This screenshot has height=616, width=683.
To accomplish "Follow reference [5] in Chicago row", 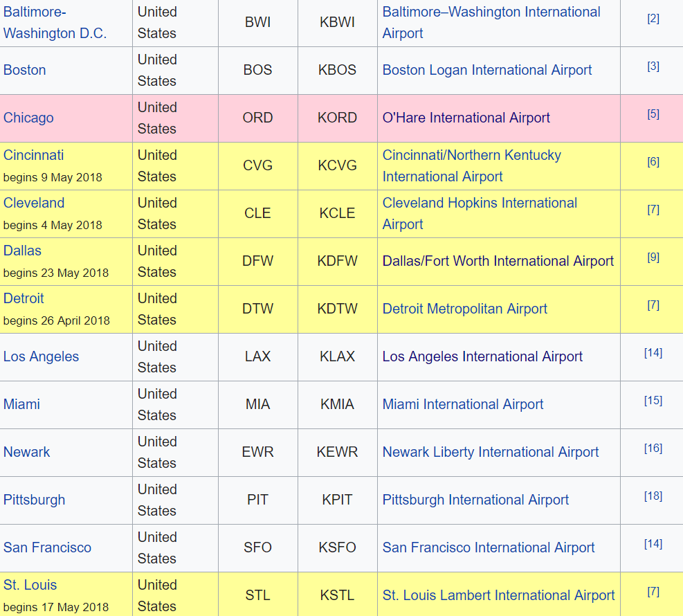I will pos(653,114).
